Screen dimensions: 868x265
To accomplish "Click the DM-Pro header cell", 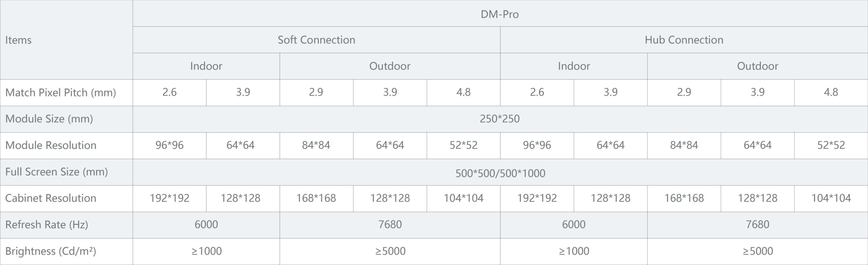I will [499, 14].
